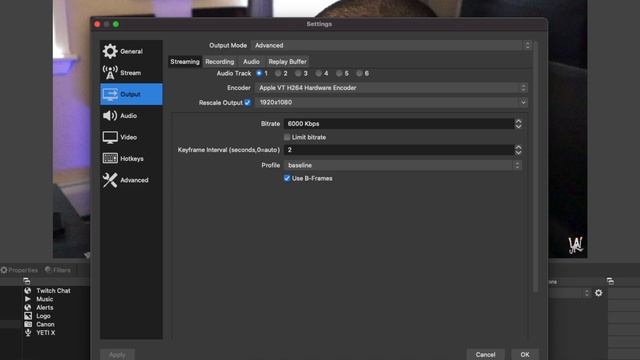Screen dimensions: 640x360
Task: Click the Filters icon in main window
Action: (48, 269)
